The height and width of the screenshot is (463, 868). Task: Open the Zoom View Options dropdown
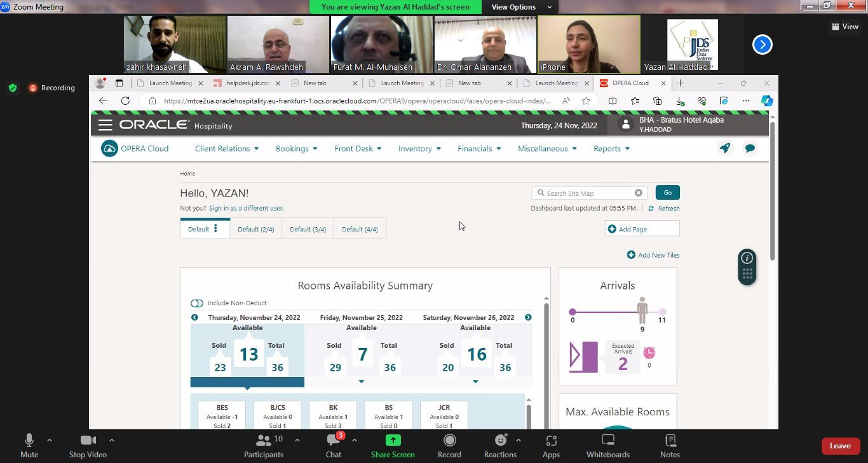(520, 7)
